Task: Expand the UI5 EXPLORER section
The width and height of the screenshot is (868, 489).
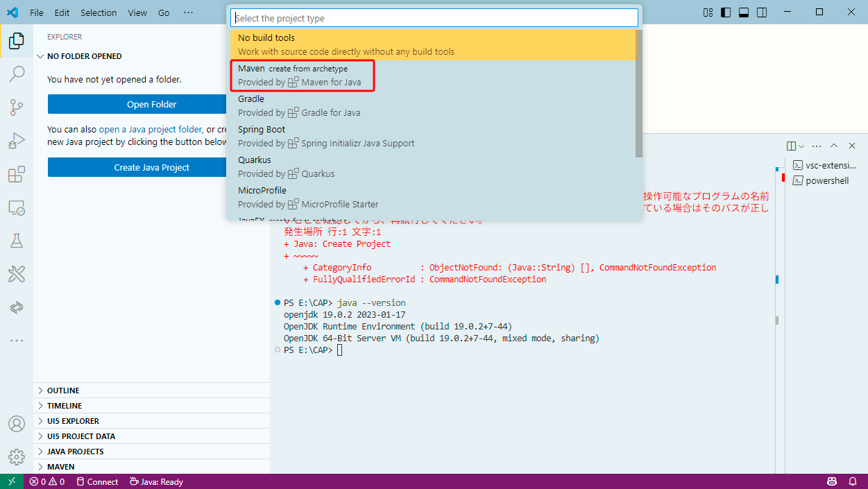Action: pos(152,421)
